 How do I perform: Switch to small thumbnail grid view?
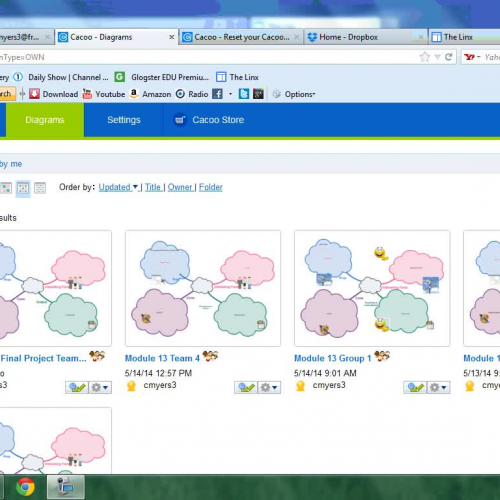click(x=23, y=188)
